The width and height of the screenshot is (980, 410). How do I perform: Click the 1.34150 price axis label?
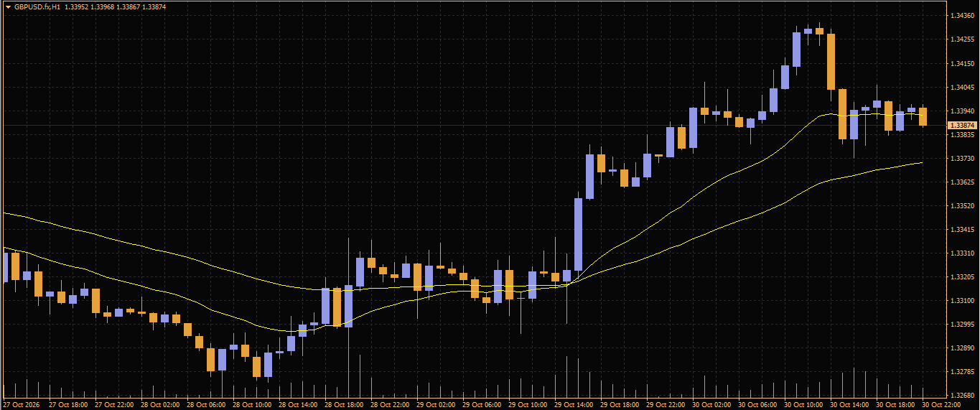click(x=962, y=63)
